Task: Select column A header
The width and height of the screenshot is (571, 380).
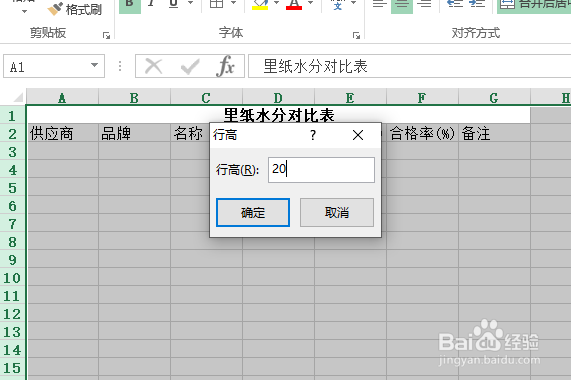Action: pos(62,98)
